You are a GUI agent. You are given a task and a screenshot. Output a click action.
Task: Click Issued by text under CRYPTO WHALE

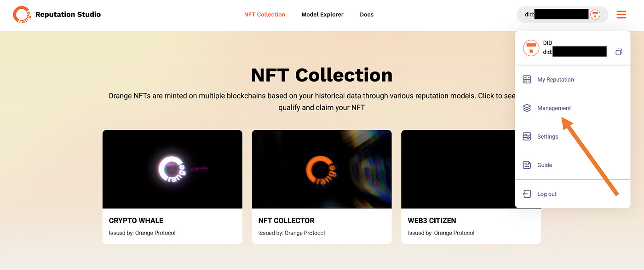tap(142, 233)
